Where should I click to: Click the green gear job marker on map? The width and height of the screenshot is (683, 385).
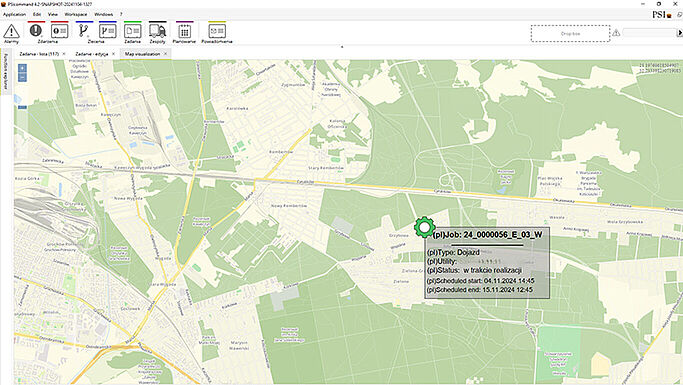point(424,227)
